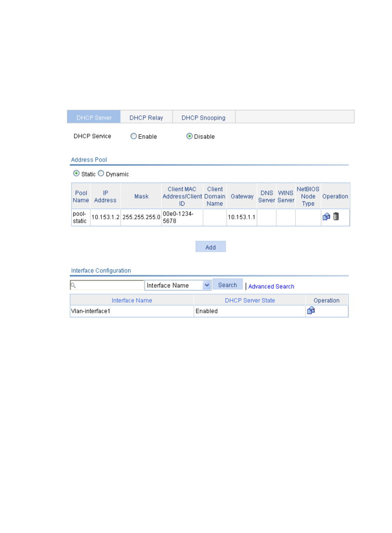Switch to the DHCP Relay tab
392x533 pixels.
click(x=146, y=118)
